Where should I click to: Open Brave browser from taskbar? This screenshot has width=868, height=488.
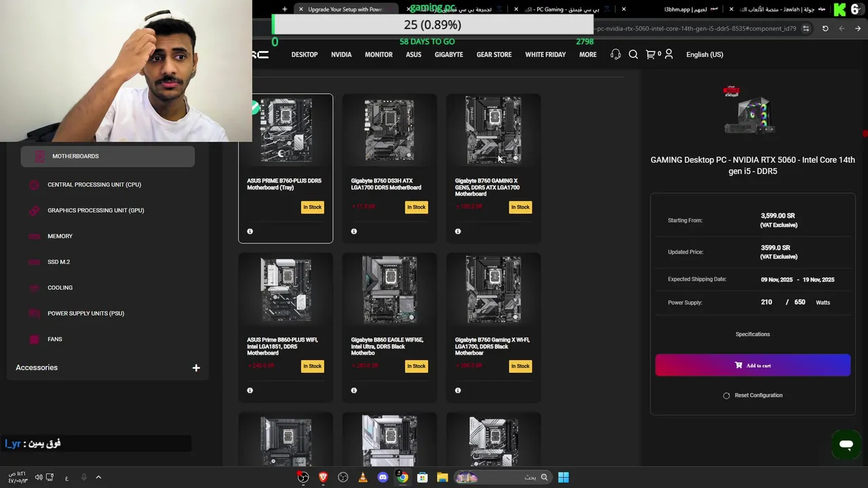[323, 478]
